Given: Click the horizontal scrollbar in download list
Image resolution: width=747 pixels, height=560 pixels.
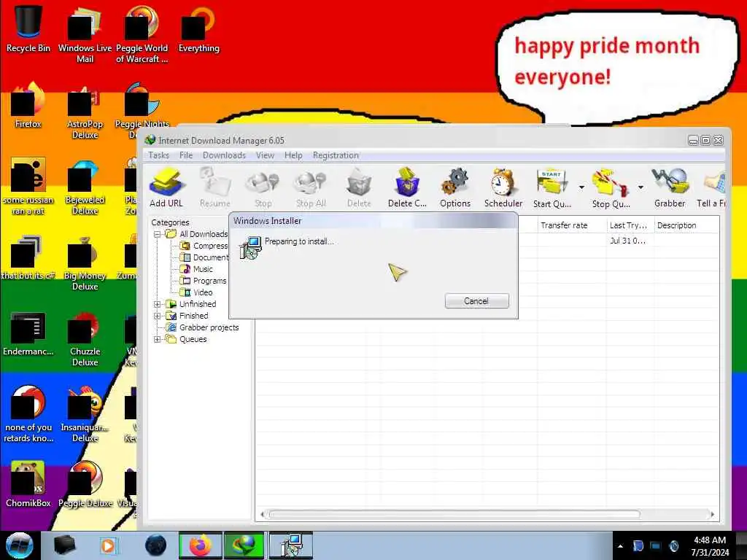Looking at the screenshot, I should coord(454,514).
